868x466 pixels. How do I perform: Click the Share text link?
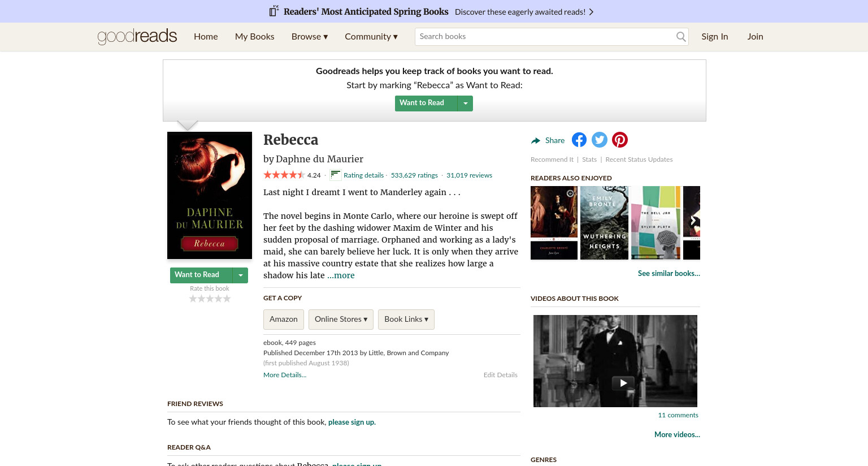click(555, 141)
